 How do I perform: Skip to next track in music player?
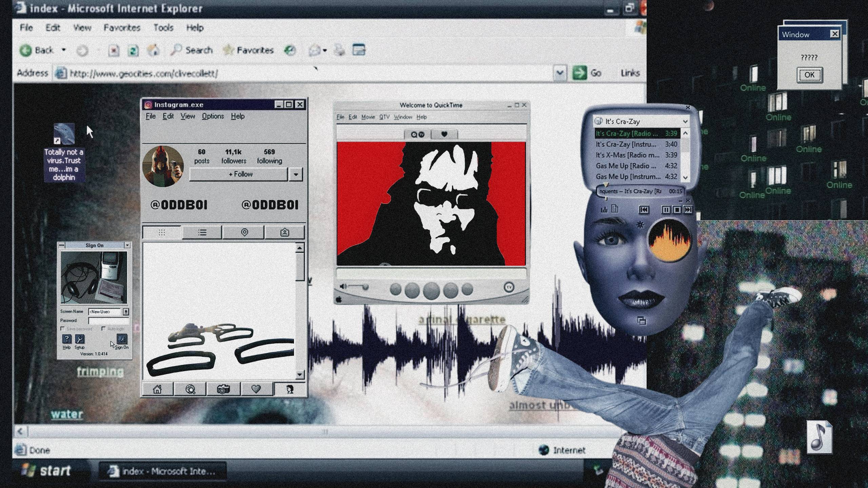click(x=688, y=210)
